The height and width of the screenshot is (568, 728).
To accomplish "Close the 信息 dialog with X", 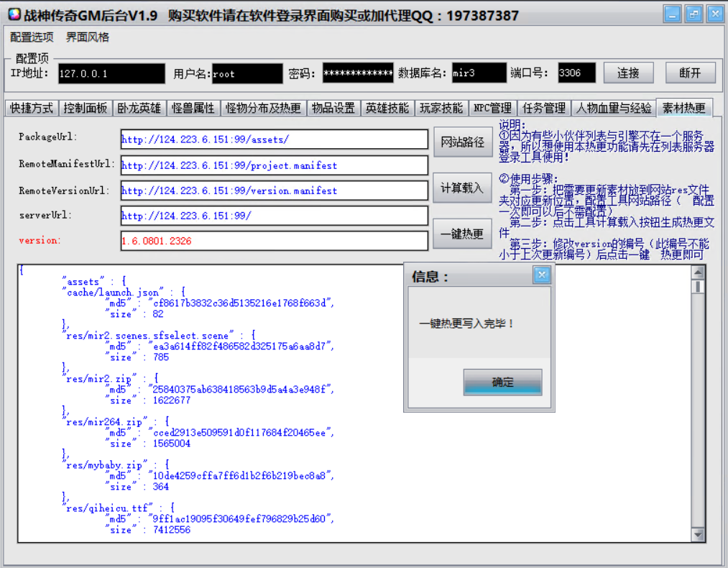I will [541, 275].
